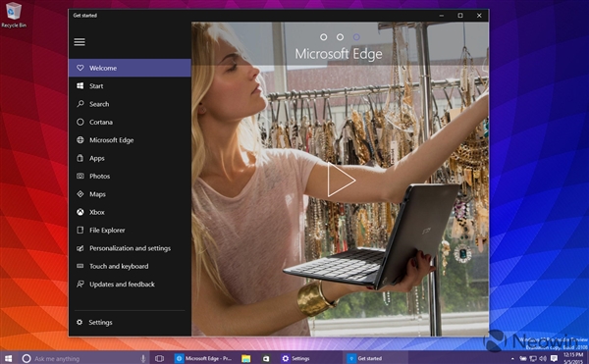Switch to Microsoft Edge taskbar button

(x=204, y=358)
